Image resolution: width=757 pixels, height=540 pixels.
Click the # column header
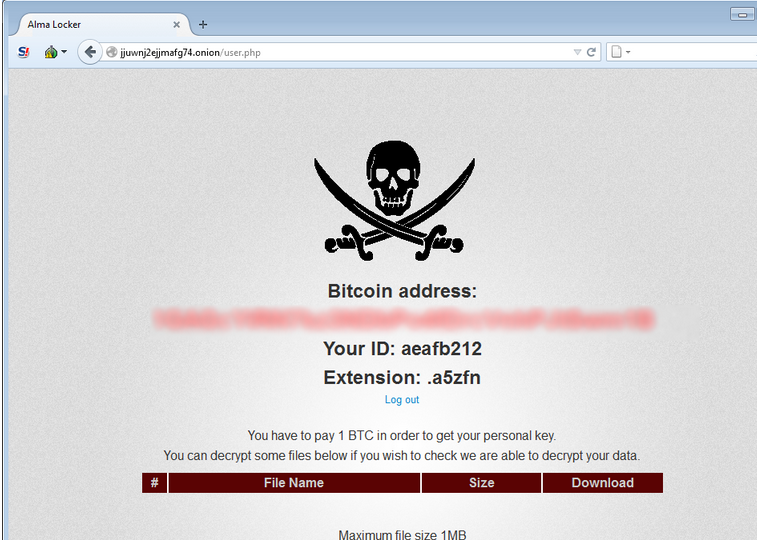point(154,483)
